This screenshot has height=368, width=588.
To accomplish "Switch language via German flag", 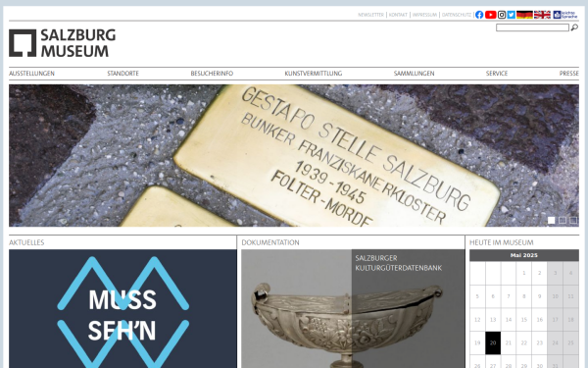I will pyautogui.click(x=524, y=15).
